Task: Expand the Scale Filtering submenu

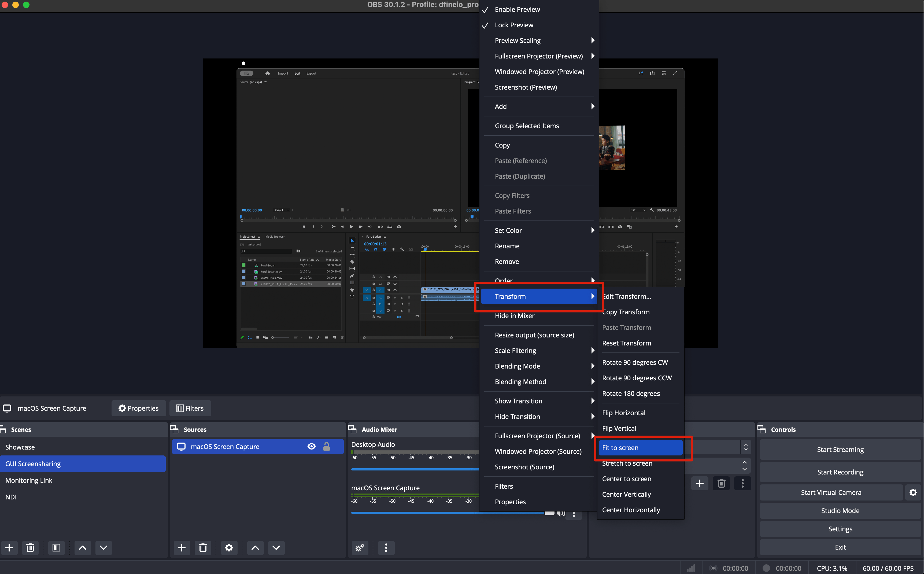Action: click(539, 351)
